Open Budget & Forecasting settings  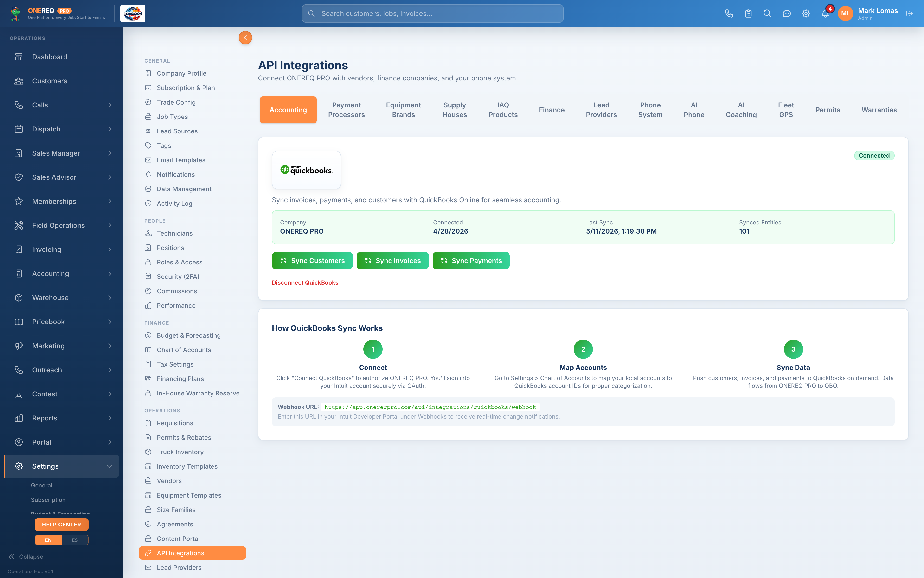(192, 335)
